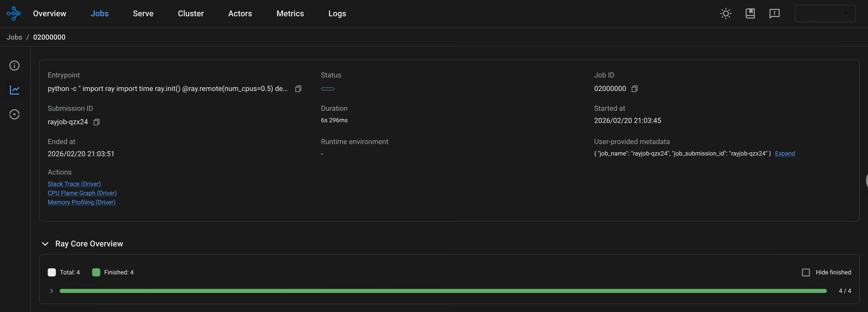The width and height of the screenshot is (868, 312).
Task: Copy the Job ID using the copy icon
Action: [635, 89]
